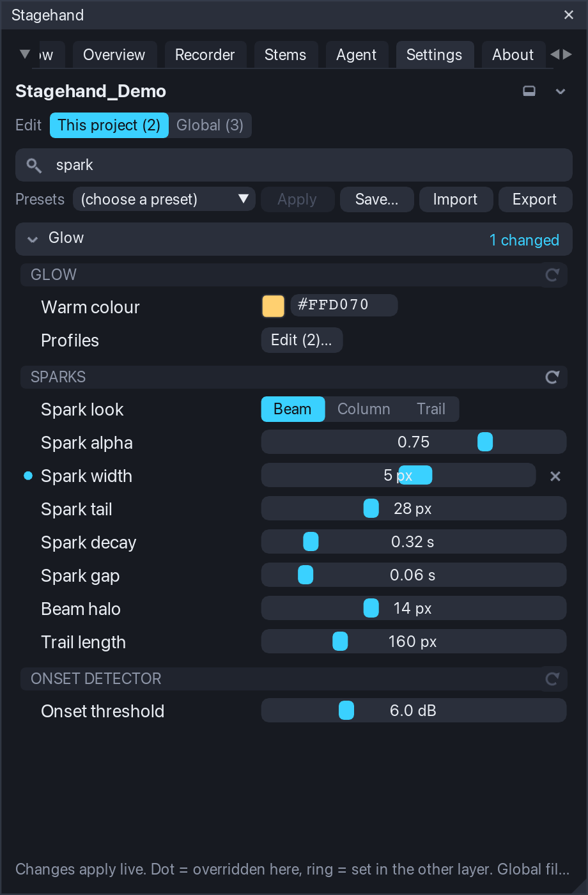Click the Beam halo slider
This screenshot has width=588, height=895.
(x=414, y=609)
